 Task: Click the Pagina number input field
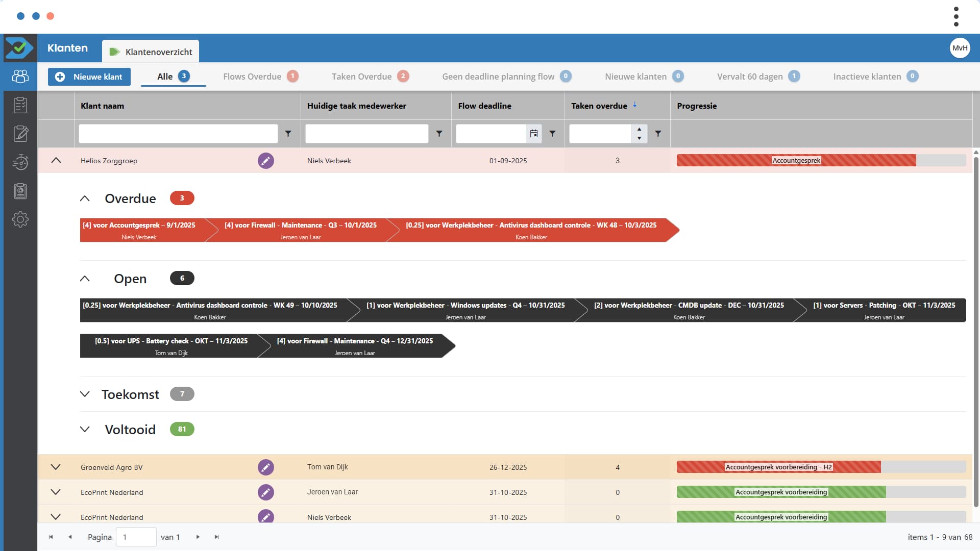pyautogui.click(x=136, y=537)
